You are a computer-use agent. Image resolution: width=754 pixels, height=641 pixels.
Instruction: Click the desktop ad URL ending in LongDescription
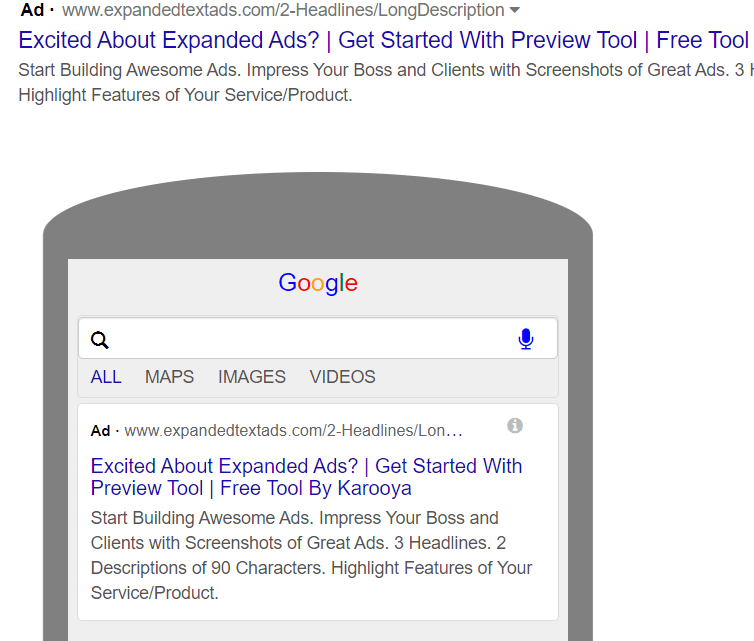283,10
